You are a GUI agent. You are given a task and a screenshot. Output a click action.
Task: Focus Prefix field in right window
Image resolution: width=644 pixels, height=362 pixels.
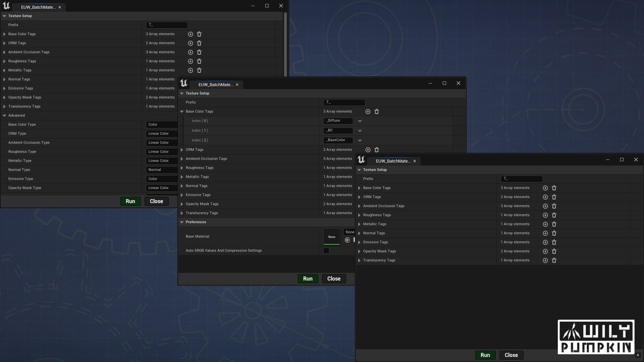click(522, 179)
